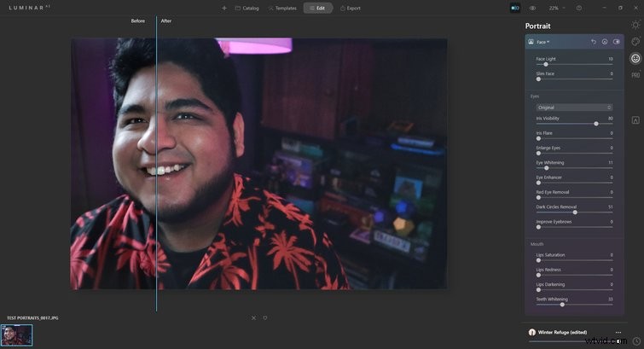Reset Face tool with the undo arrow
The height and width of the screenshot is (349, 644).
point(594,42)
